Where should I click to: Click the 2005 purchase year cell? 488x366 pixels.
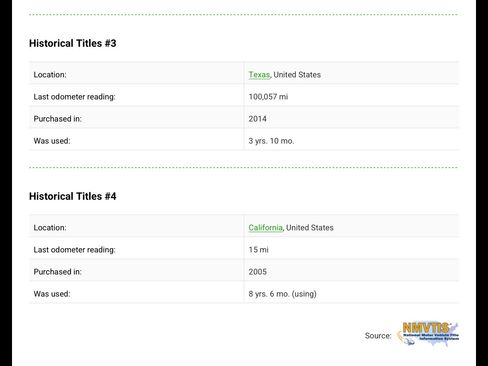pos(257,272)
